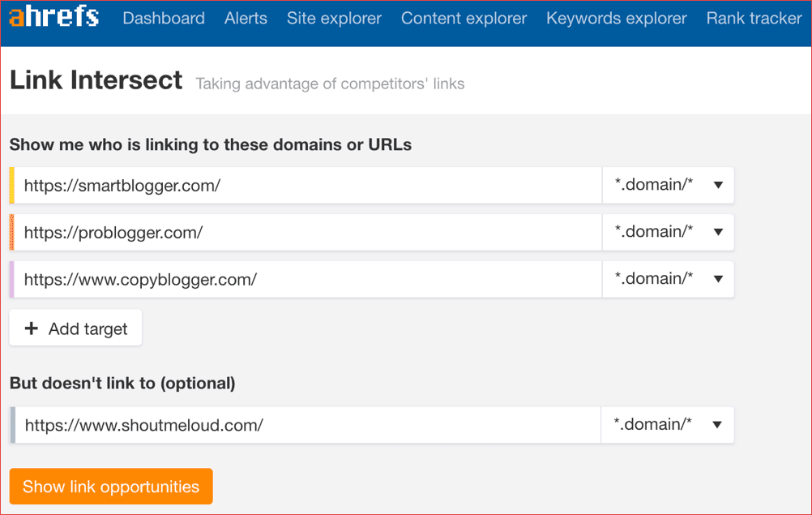This screenshot has height=515, width=812.
Task: Expand mode dropdown for problogger.com row
Action: (668, 232)
